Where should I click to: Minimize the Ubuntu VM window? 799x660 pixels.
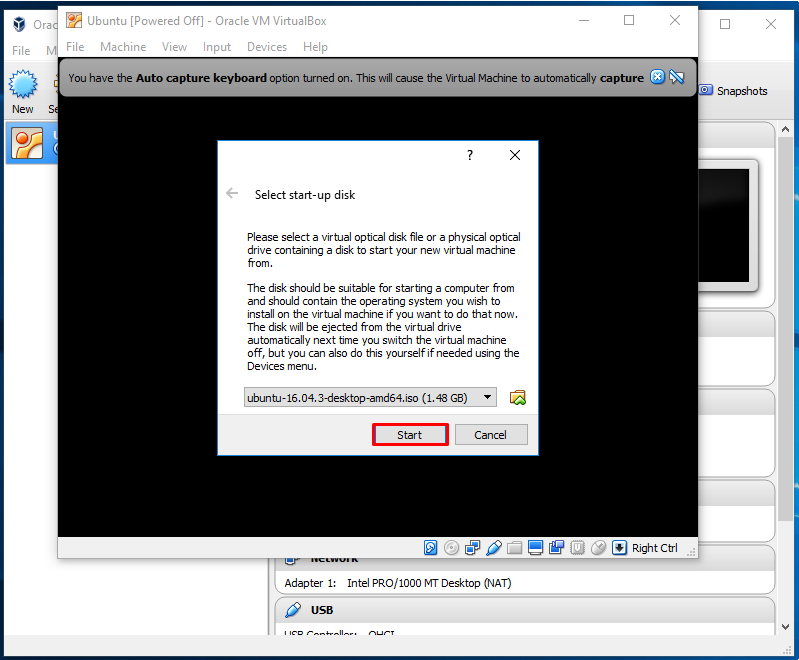coord(584,20)
